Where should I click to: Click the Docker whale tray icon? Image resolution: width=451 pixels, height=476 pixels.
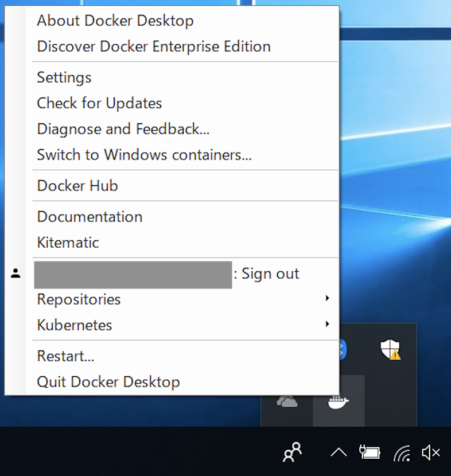click(x=339, y=402)
